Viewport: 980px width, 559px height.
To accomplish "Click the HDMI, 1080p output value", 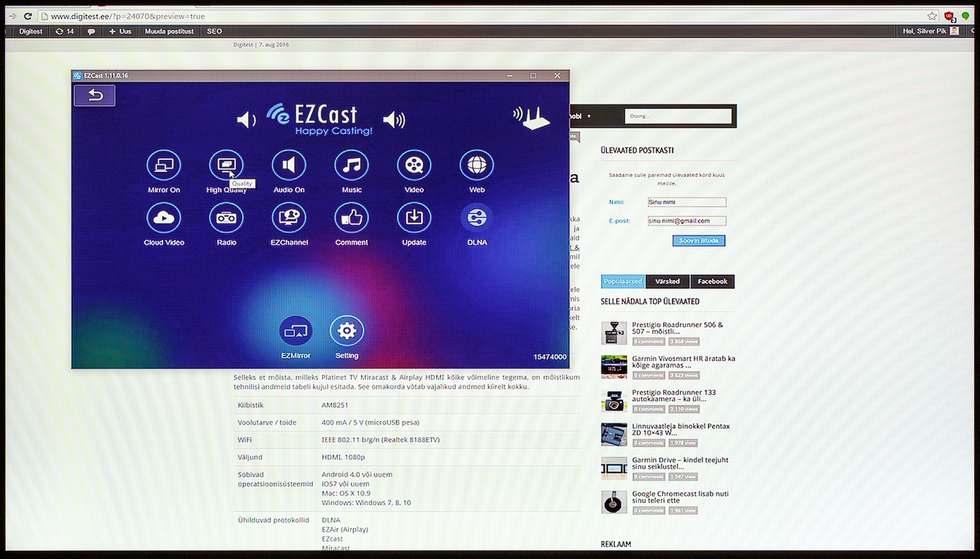I will click(343, 457).
